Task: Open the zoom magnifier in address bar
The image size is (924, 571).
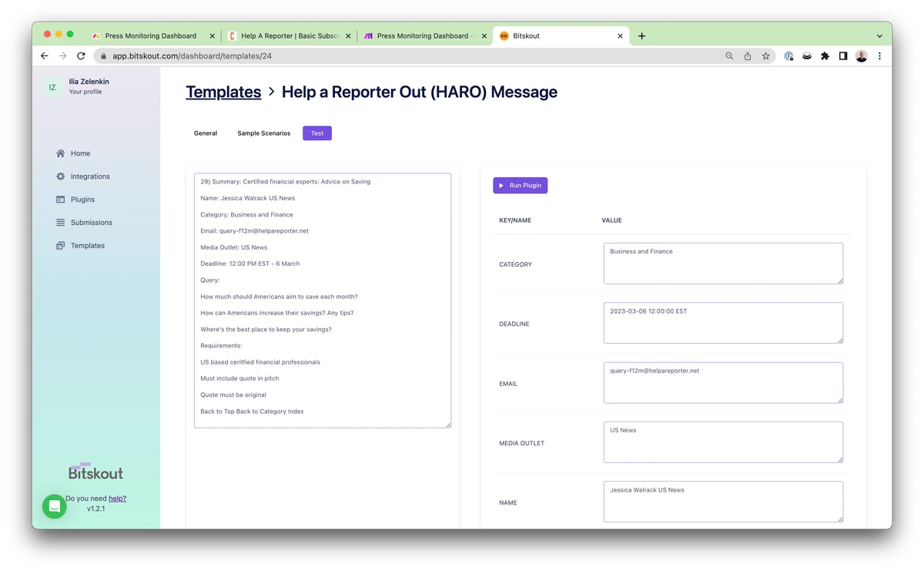Action: [729, 56]
